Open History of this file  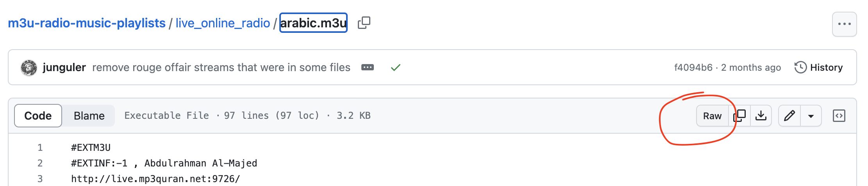(818, 67)
